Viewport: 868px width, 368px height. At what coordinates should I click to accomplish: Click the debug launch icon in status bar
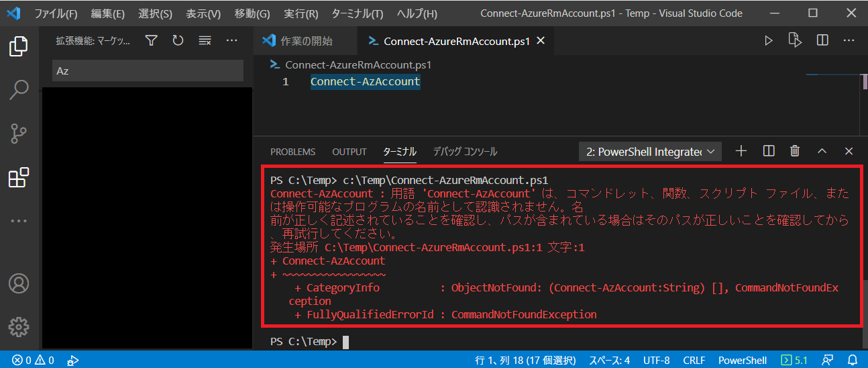coord(73,360)
